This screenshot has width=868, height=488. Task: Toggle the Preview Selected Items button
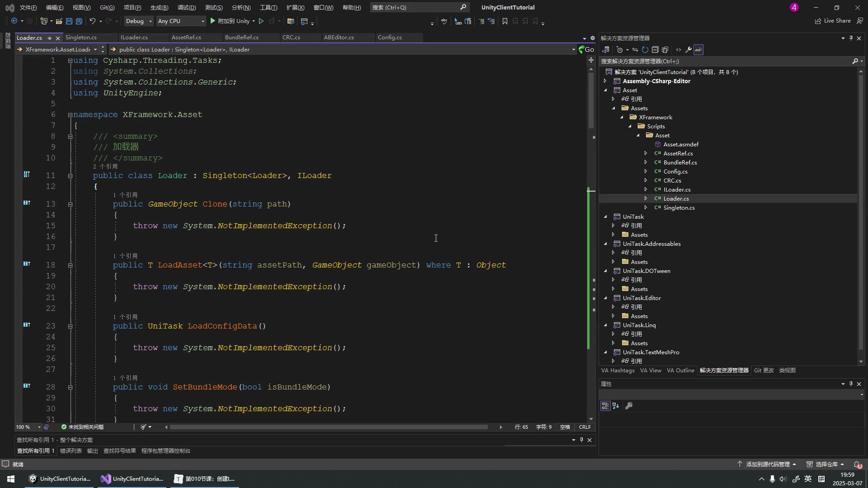[699, 50]
